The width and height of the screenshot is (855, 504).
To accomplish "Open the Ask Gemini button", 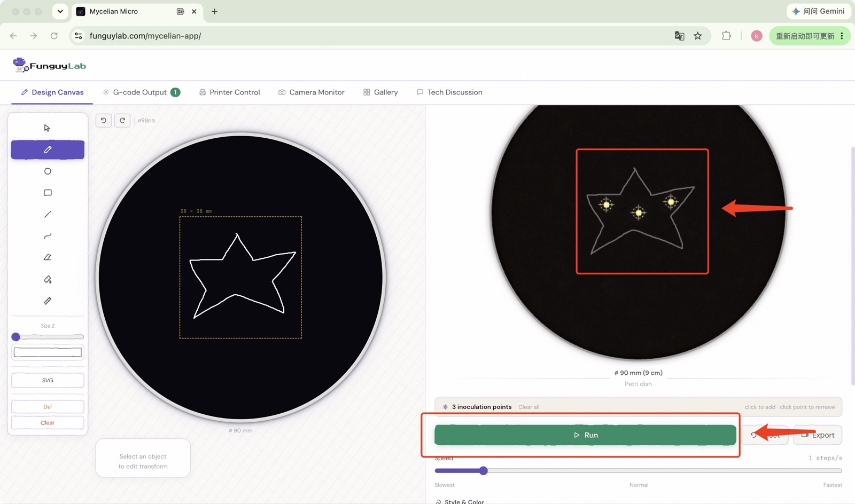I will coord(819,11).
